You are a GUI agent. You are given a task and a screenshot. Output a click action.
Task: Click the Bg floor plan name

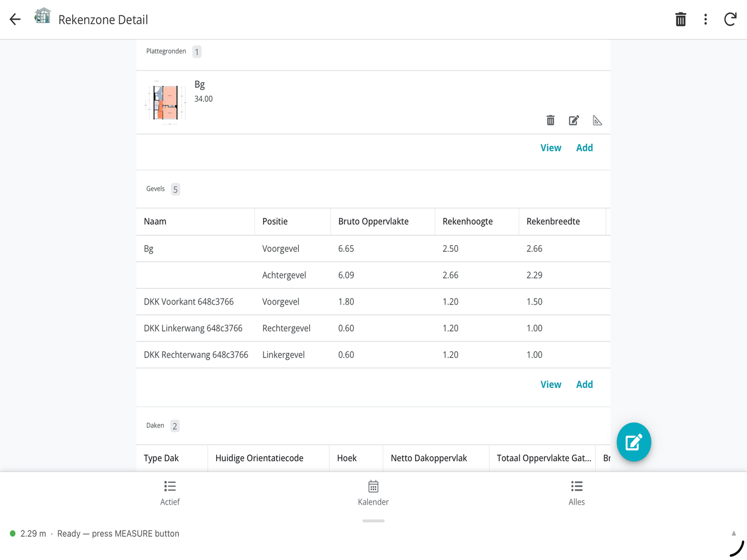coord(200,84)
